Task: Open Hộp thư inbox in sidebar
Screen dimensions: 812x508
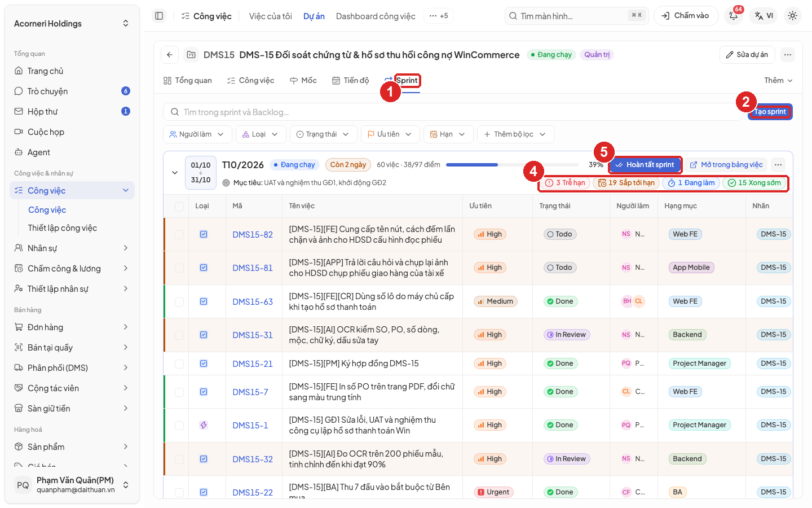Action: pos(72,112)
